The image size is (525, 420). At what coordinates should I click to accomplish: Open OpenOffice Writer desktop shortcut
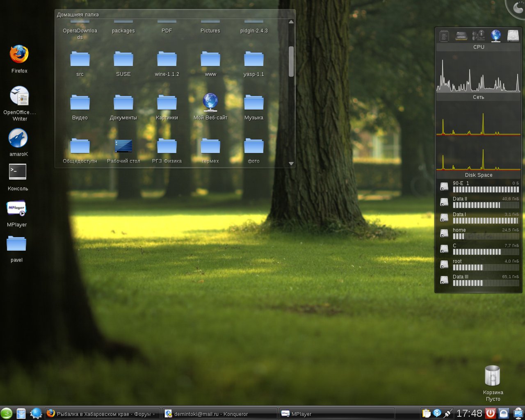(19, 96)
